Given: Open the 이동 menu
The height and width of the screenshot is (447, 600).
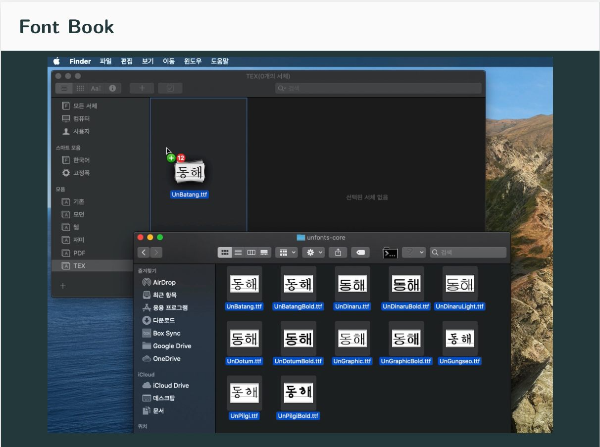Looking at the screenshot, I should coord(169,61).
